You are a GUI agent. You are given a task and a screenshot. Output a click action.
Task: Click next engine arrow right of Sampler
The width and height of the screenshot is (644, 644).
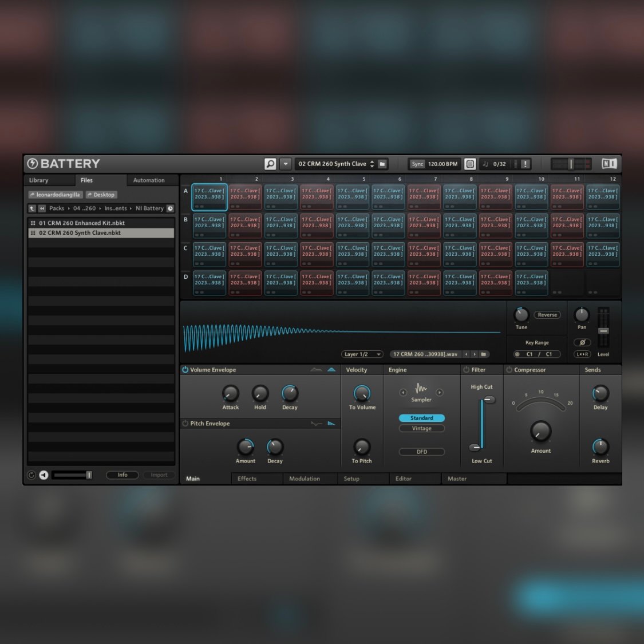[x=440, y=393]
